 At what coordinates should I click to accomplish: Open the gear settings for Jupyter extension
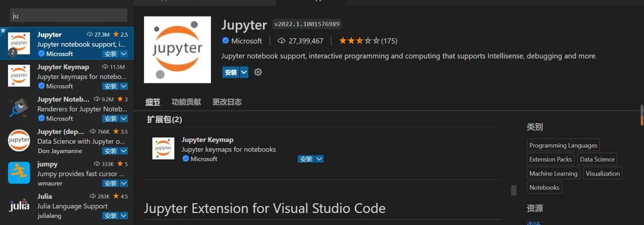pos(258,72)
